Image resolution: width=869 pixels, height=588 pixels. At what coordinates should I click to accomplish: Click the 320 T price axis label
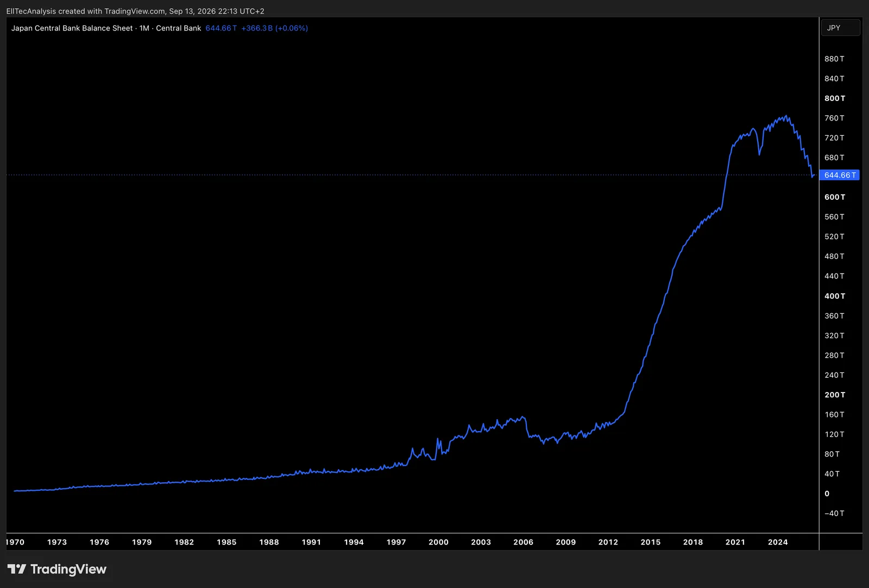pos(834,336)
